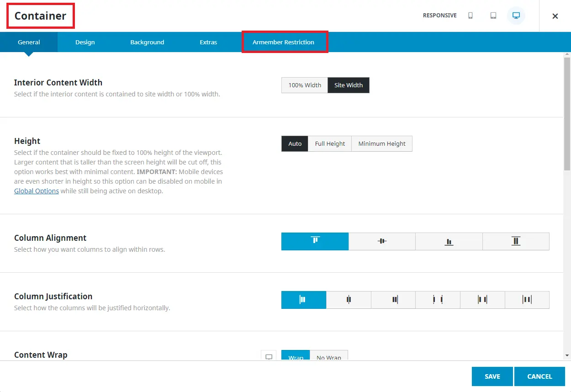Switch to mobile responsive preview

(x=471, y=16)
